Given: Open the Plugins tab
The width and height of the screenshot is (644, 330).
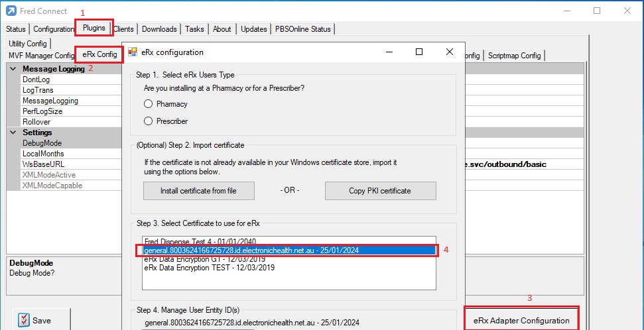Looking at the screenshot, I should tap(94, 28).
